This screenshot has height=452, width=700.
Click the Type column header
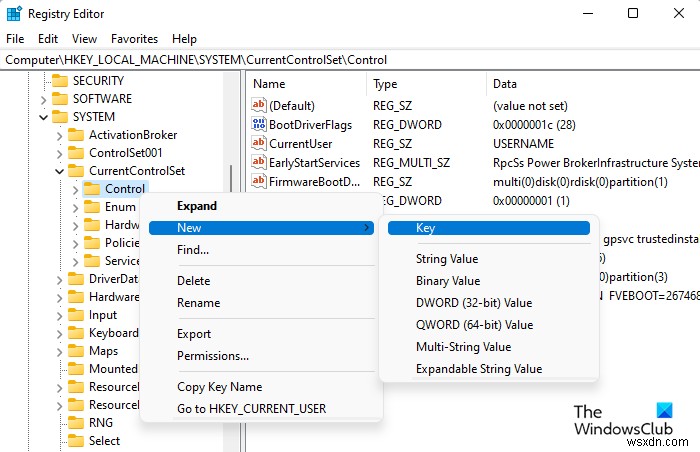coord(385,84)
